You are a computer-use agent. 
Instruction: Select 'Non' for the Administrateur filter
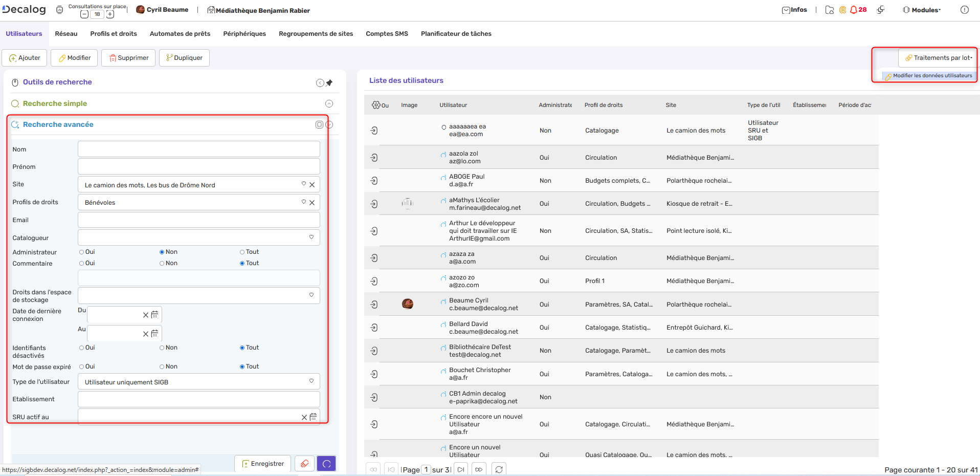tap(162, 251)
